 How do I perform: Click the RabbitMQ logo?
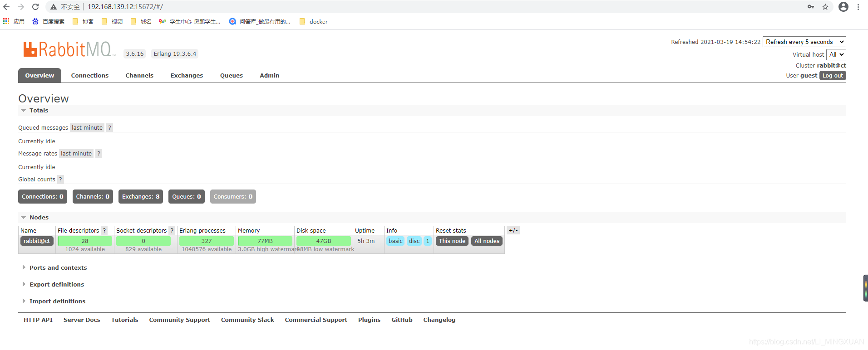[69, 49]
